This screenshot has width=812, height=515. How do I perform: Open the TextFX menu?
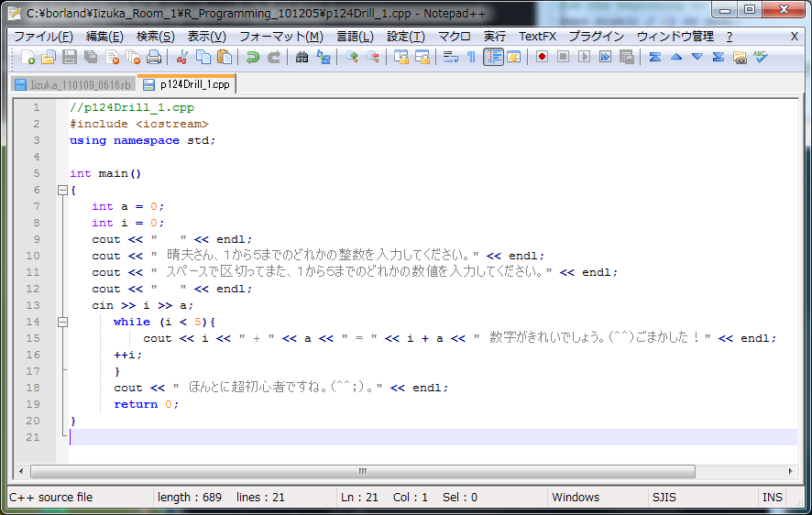(538, 37)
